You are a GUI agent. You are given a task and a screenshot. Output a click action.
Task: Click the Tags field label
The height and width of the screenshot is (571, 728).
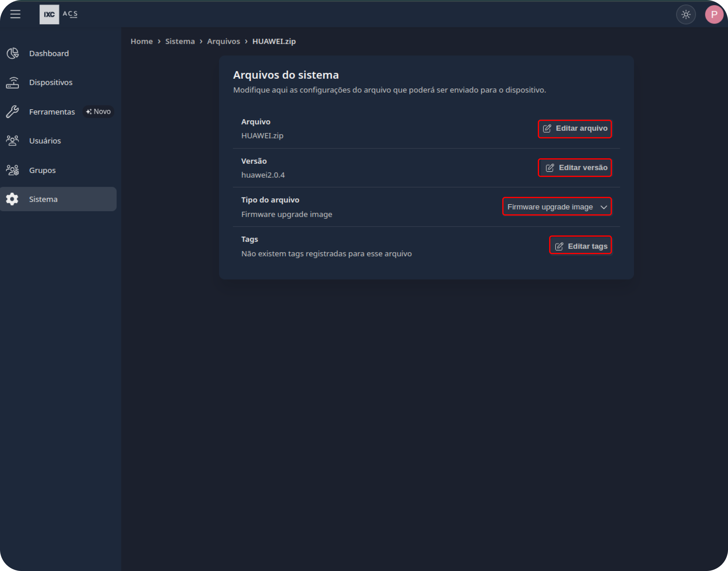(250, 239)
